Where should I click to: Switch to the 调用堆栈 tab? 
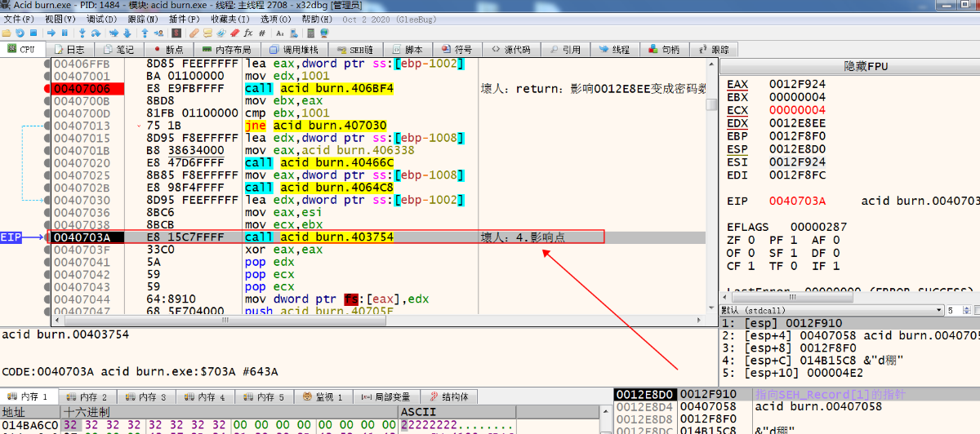pyautogui.click(x=295, y=50)
